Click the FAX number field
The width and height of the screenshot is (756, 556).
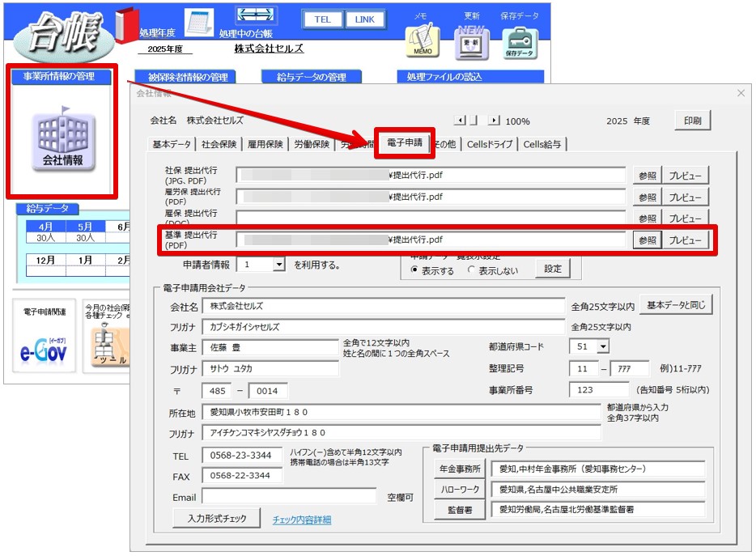(x=242, y=476)
